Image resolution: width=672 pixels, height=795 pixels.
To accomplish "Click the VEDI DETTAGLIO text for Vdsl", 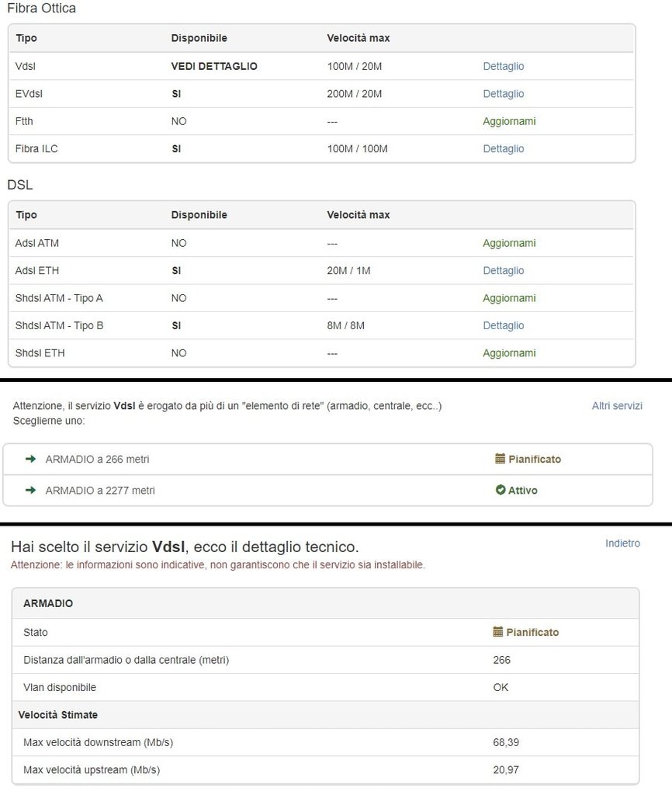I will tap(214, 66).
